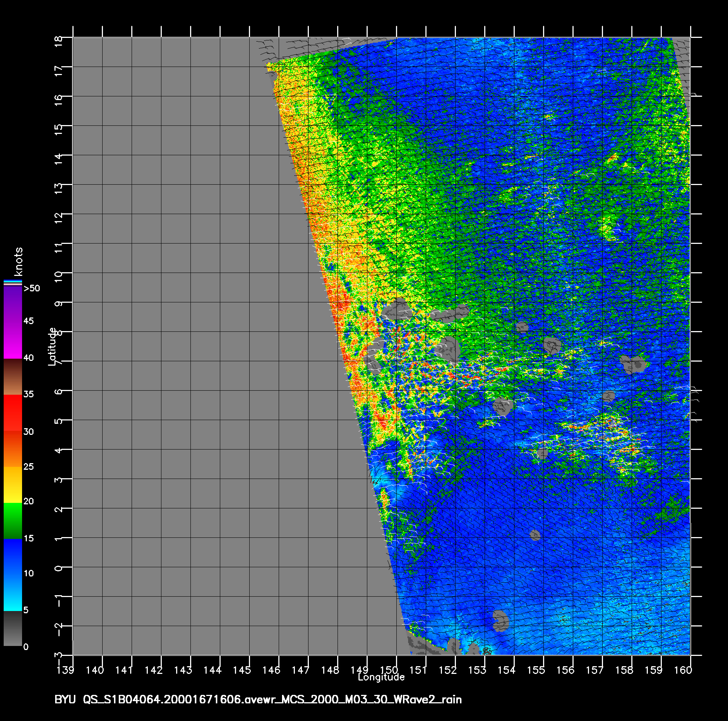Screen dimensions: 728x721
Task: Click the longitude tick label '156'
Action: 565,670
